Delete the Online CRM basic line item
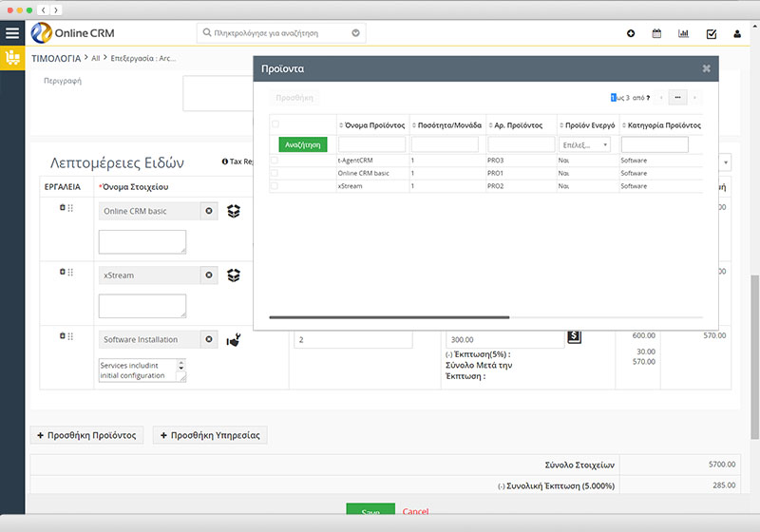The image size is (760, 532). [x=62, y=207]
